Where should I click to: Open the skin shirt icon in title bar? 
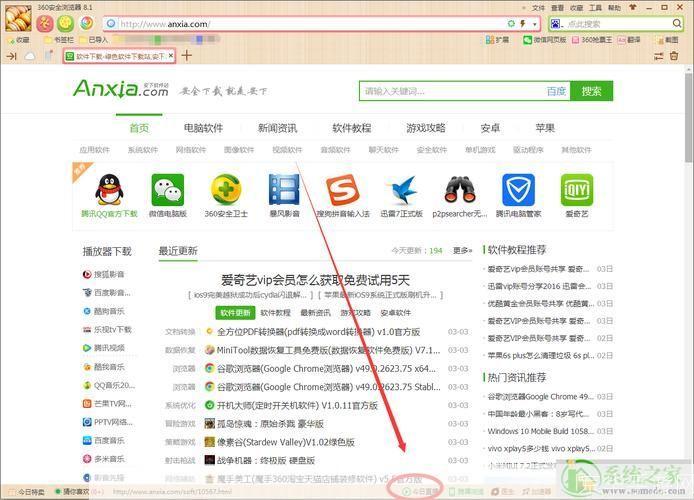point(632,8)
